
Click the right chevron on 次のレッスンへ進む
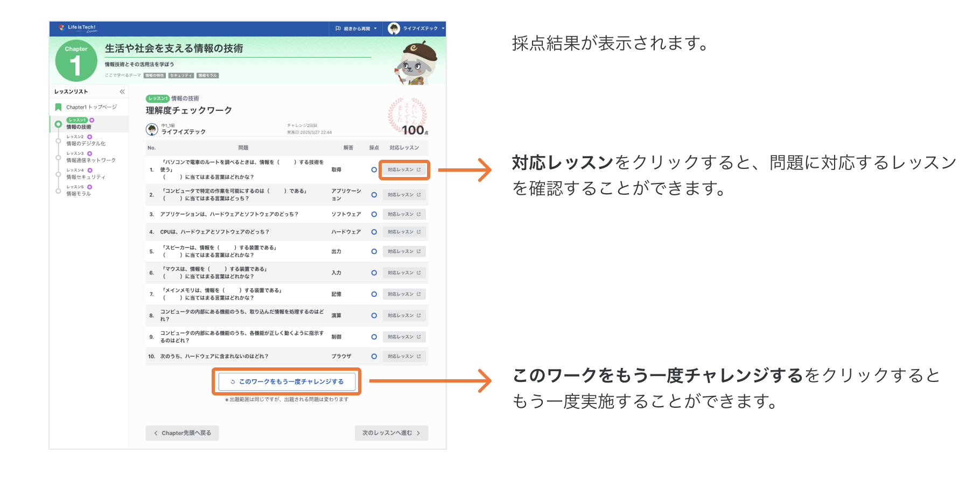click(x=418, y=433)
